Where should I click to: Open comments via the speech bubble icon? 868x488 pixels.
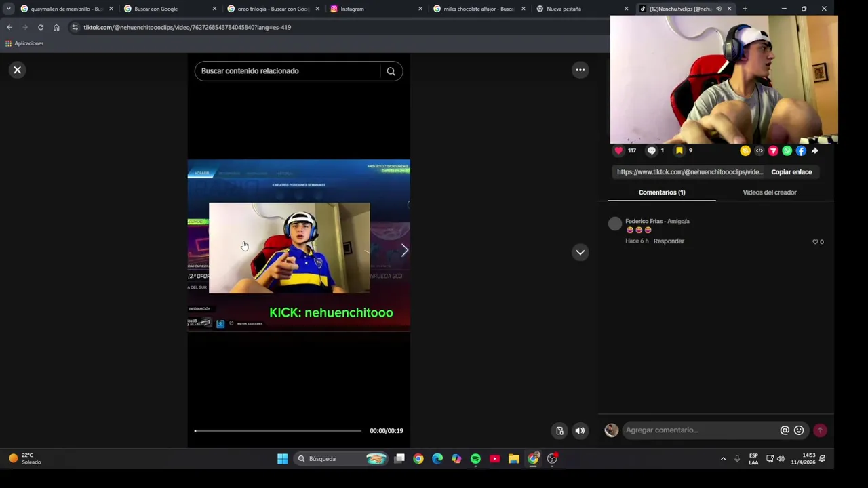pos(652,150)
